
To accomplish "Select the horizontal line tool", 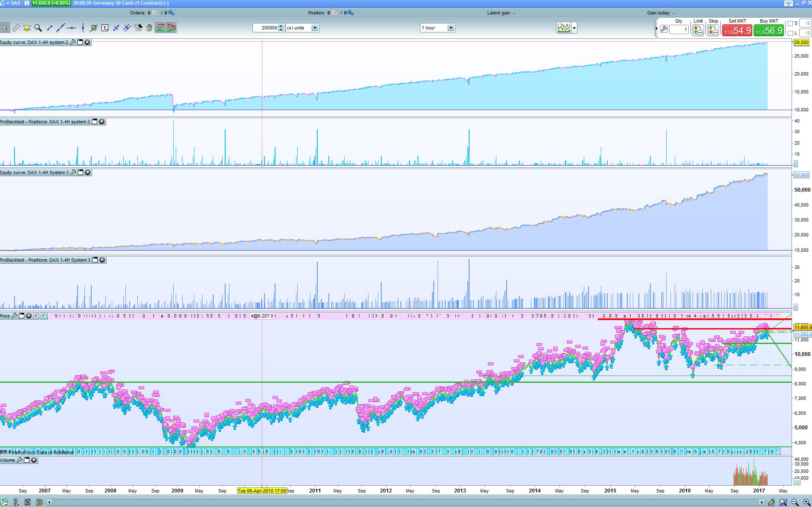I will click(72, 28).
